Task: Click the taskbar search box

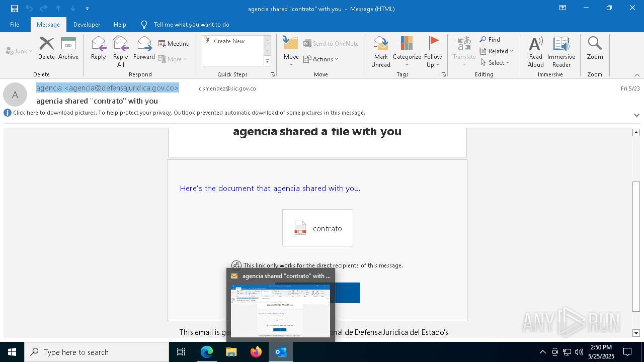Action: (97, 352)
